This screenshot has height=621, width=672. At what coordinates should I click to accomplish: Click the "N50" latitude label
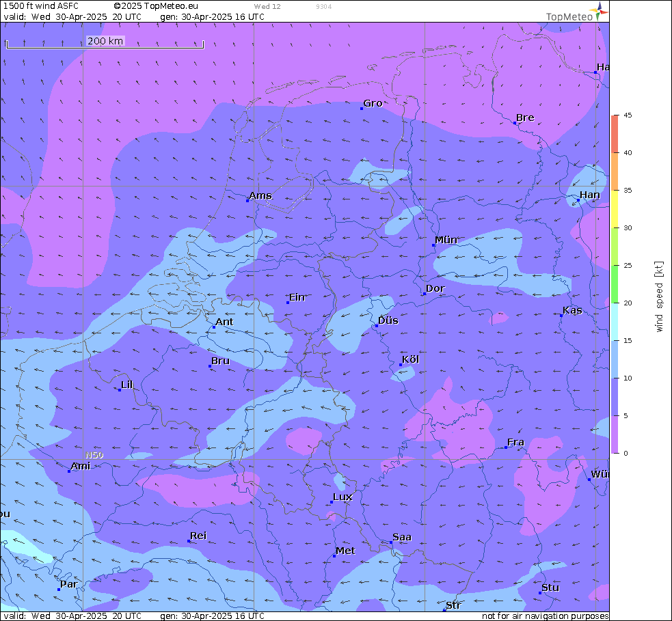pyautogui.click(x=94, y=455)
